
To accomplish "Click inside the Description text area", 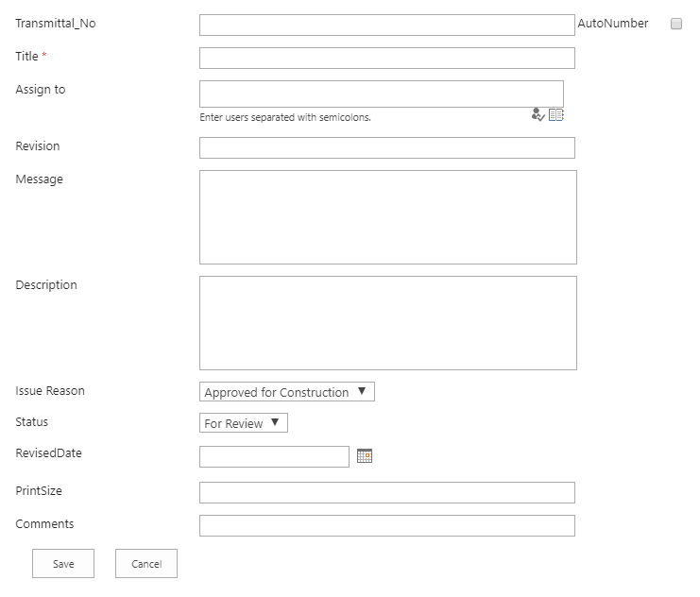I will tap(388, 323).
